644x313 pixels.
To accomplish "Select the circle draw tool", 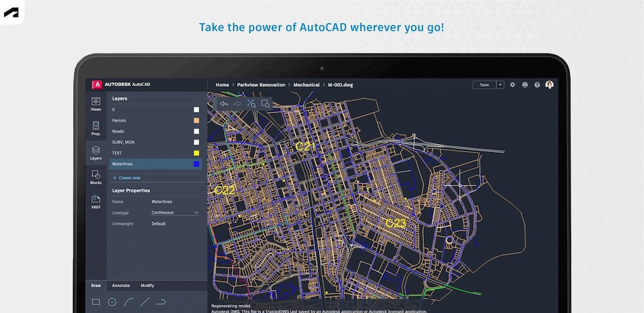I will [x=112, y=302].
